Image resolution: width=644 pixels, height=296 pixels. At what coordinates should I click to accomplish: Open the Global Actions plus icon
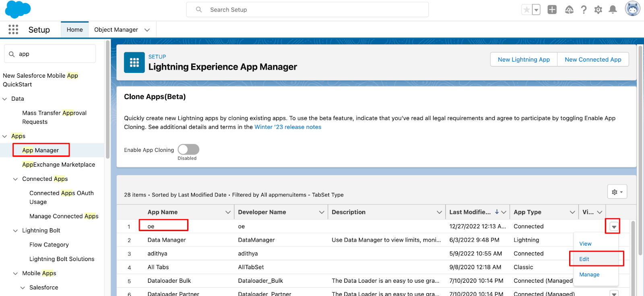pyautogui.click(x=552, y=10)
